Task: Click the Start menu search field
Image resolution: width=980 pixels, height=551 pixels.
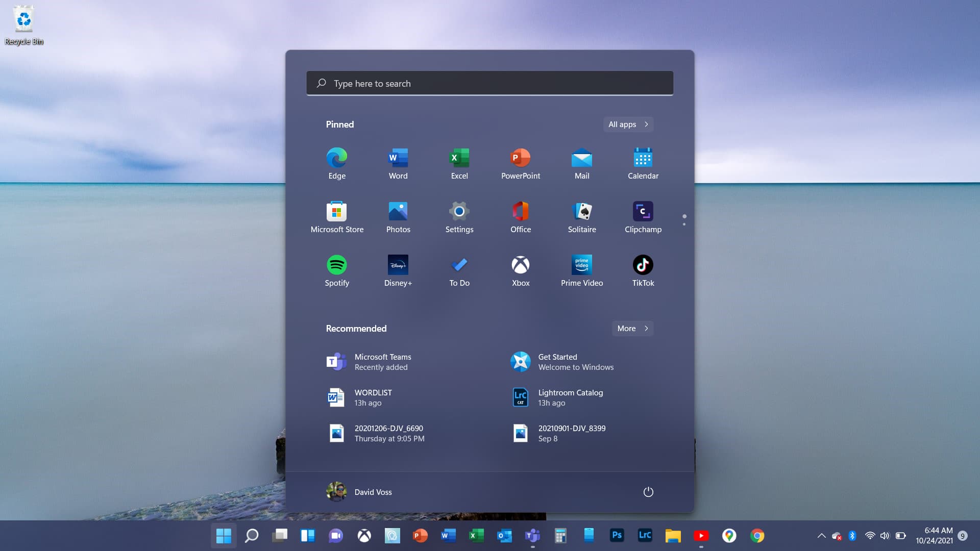Action: 490,83
